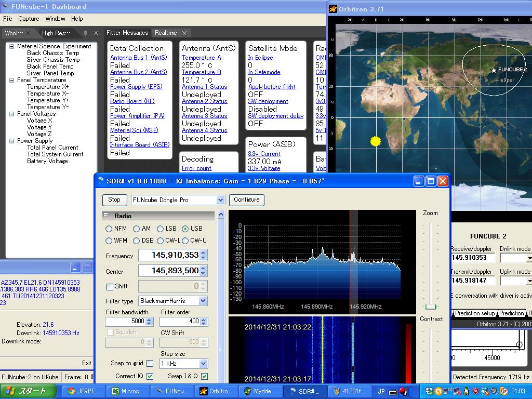Select WFM demodulation mode

(x=109, y=241)
